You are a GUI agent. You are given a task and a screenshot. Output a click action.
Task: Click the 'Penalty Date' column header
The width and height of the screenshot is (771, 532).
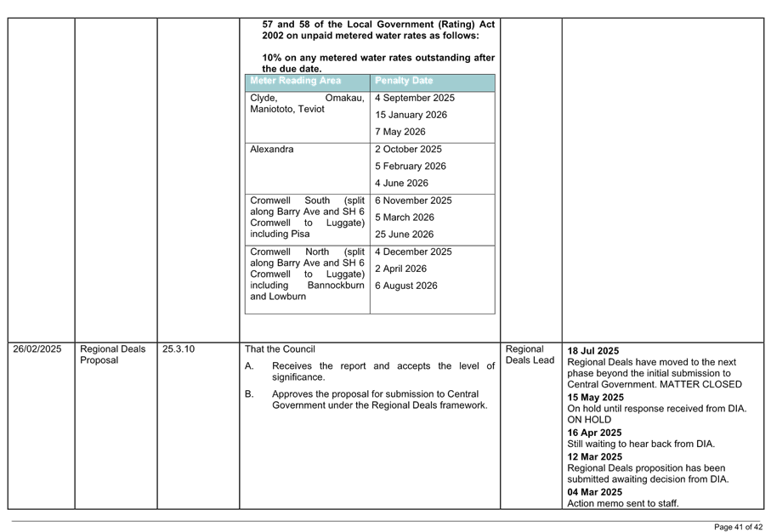point(399,81)
